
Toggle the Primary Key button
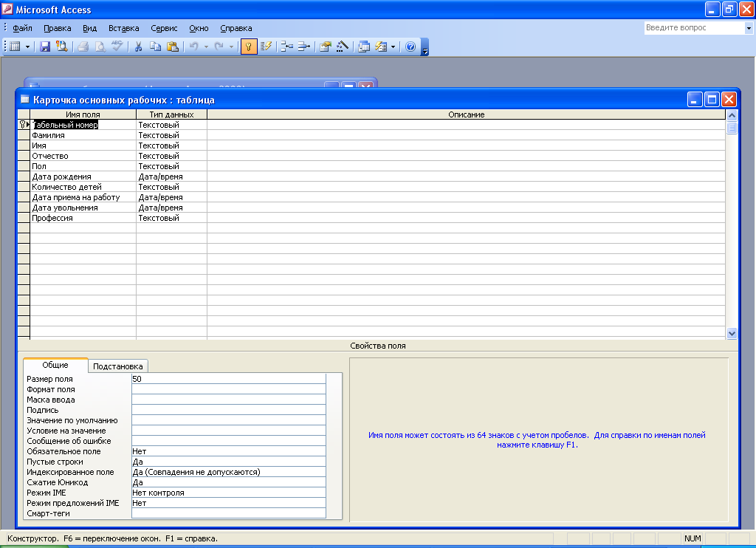(249, 47)
